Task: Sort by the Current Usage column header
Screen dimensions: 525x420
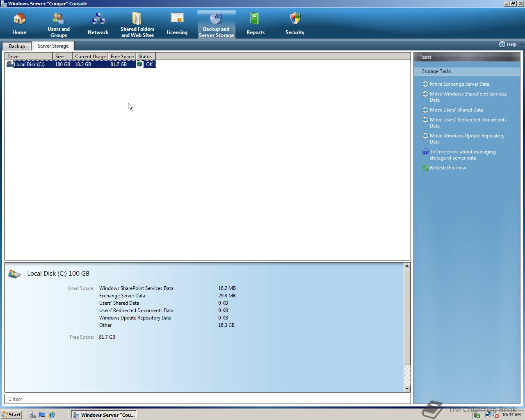Action: [x=90, y=56]
